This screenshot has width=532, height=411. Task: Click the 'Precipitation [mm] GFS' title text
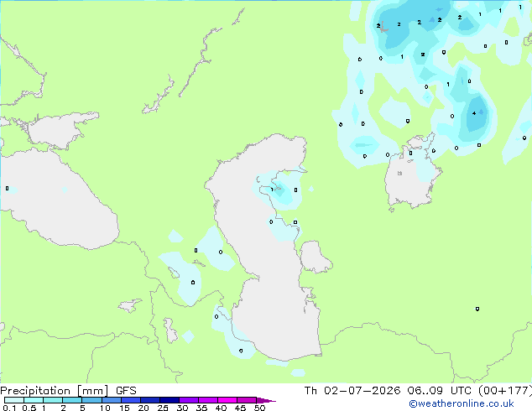tap(68, 391)
